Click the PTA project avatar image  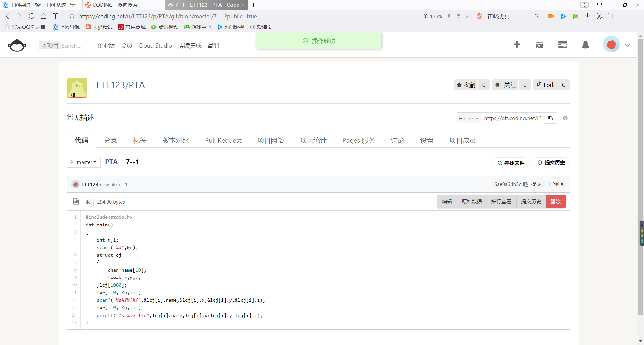click(x=77, y=88)
